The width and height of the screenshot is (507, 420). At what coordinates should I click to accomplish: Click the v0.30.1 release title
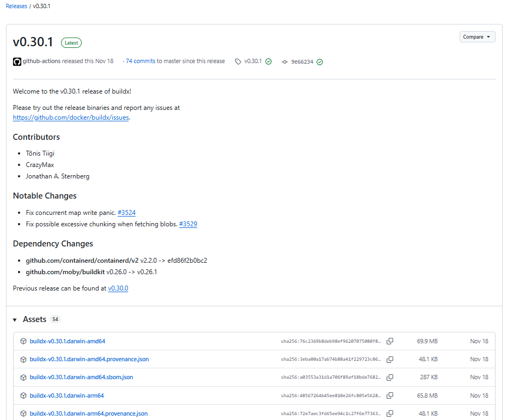[x=33, y=42]
